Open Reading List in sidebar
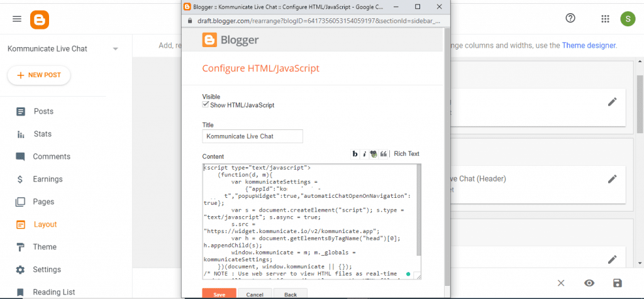This screenshot has height=299, width=644. pyautogui.click(x=54, y=292)
